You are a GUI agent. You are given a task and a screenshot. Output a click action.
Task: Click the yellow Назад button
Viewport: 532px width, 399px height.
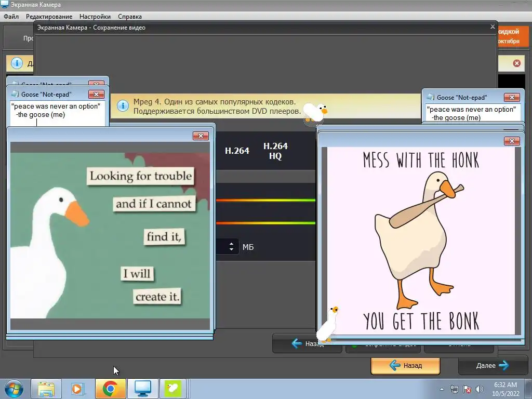tap(405, 365)
